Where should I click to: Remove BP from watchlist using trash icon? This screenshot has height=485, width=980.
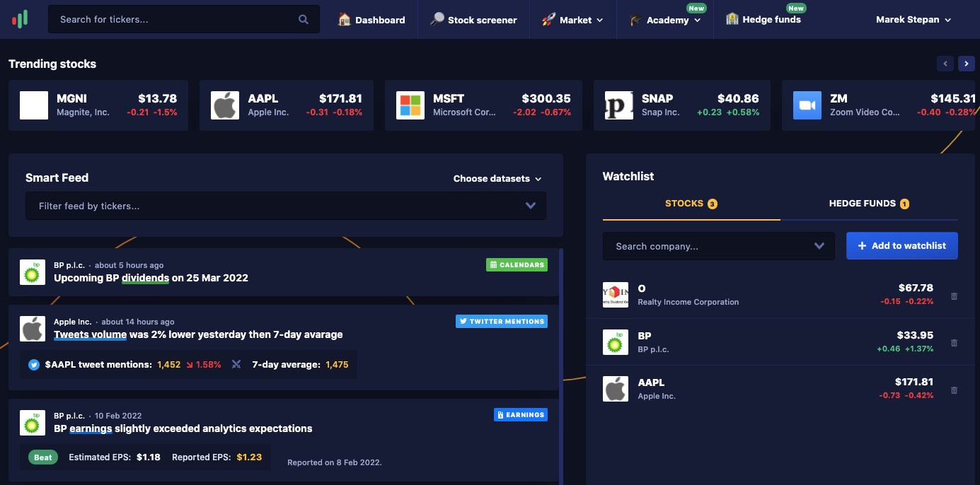[954, 343]
